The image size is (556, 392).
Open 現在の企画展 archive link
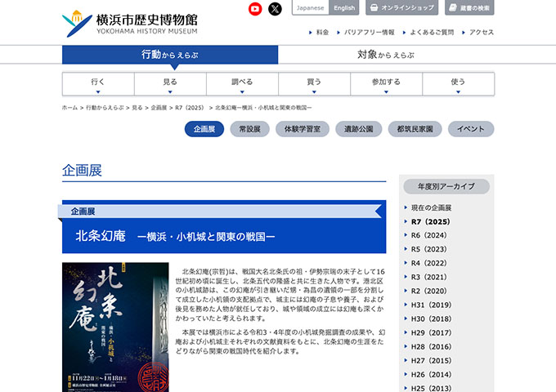coord(431,208)
